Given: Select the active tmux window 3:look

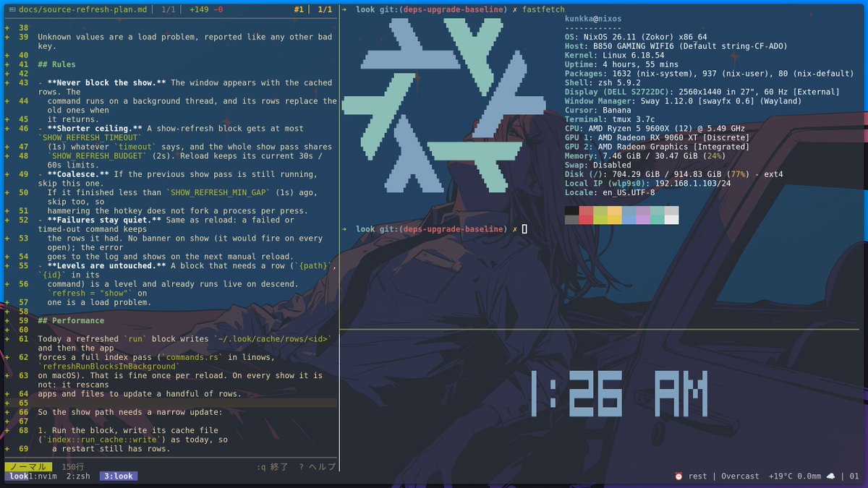Looking at the screenshot, I should pyautogui.click(x=118, y=476).
